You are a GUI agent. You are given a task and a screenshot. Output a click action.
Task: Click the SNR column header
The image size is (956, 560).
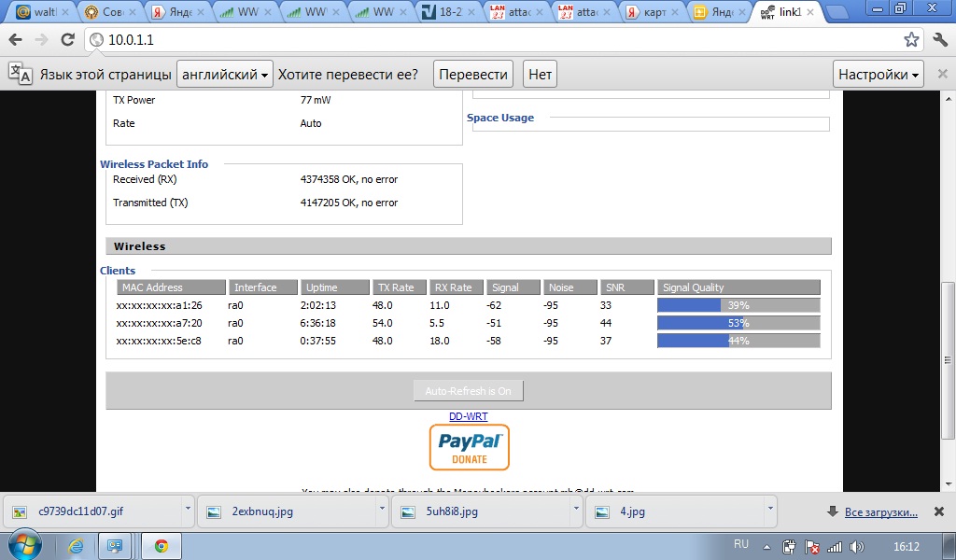point(627,287)
